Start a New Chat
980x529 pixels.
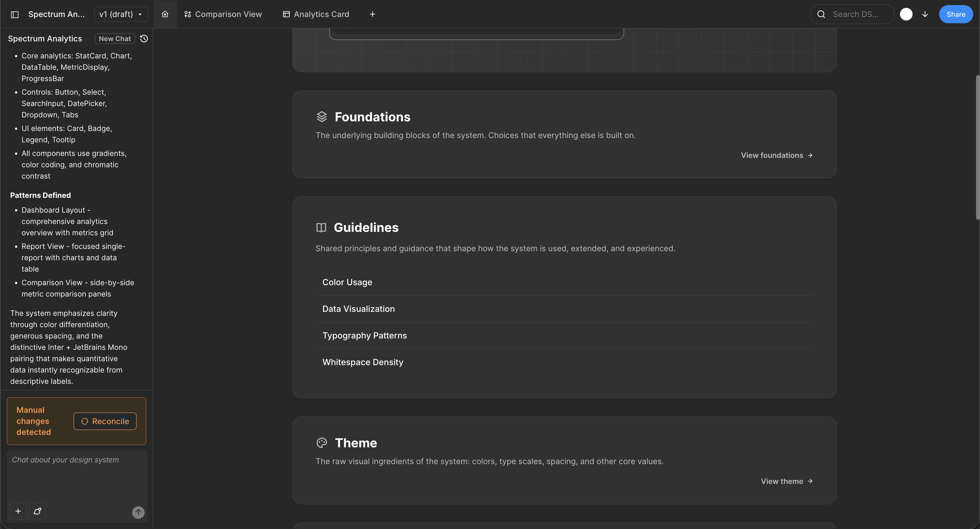point(115,38)
